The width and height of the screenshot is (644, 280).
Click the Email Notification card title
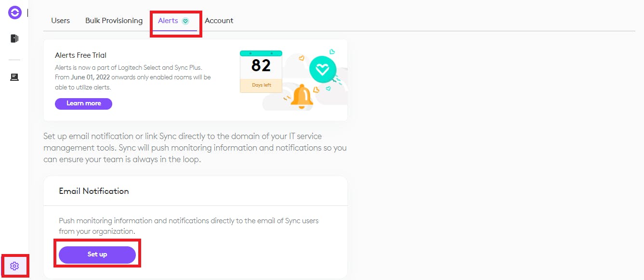[x=94, y=191]
